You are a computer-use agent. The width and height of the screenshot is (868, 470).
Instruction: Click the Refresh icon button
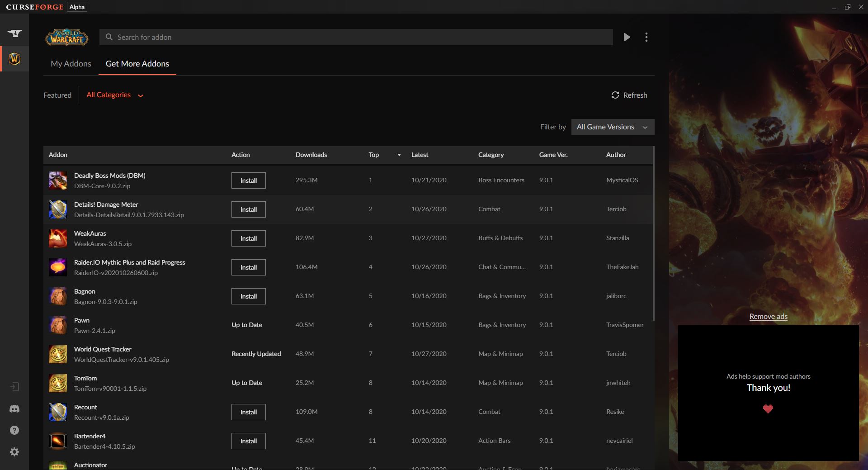point(615,95)
